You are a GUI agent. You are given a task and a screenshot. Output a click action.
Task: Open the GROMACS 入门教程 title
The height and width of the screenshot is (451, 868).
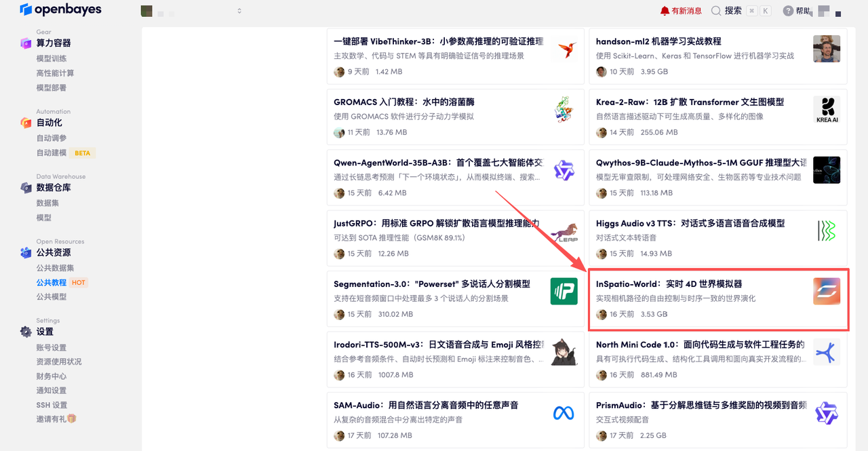pos(404,102)
